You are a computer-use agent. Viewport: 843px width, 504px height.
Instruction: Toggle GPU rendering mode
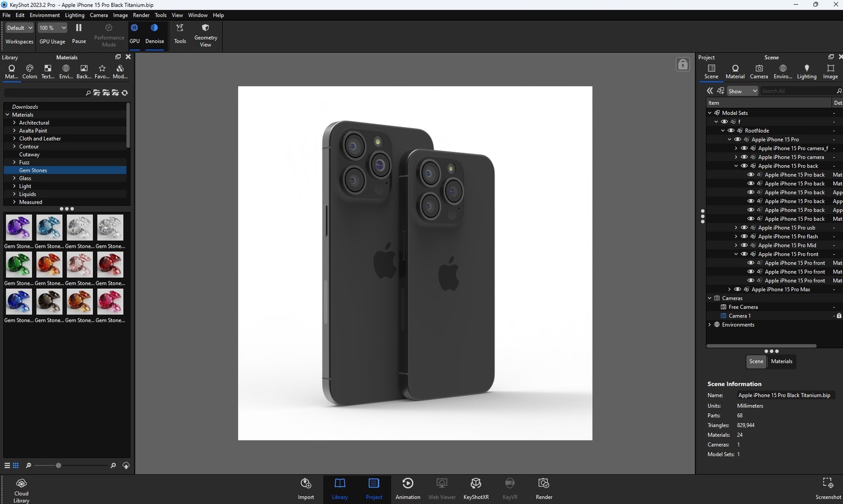[135, 34]
